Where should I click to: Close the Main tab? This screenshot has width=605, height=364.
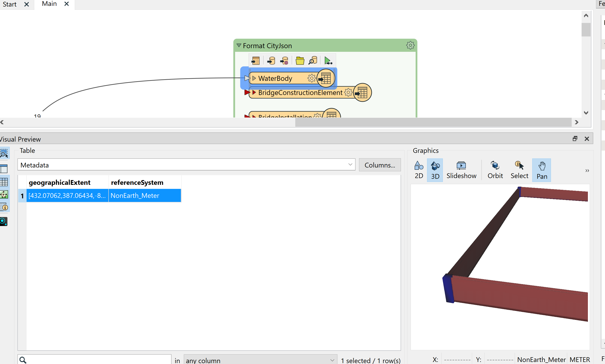(x=66, y=4)
